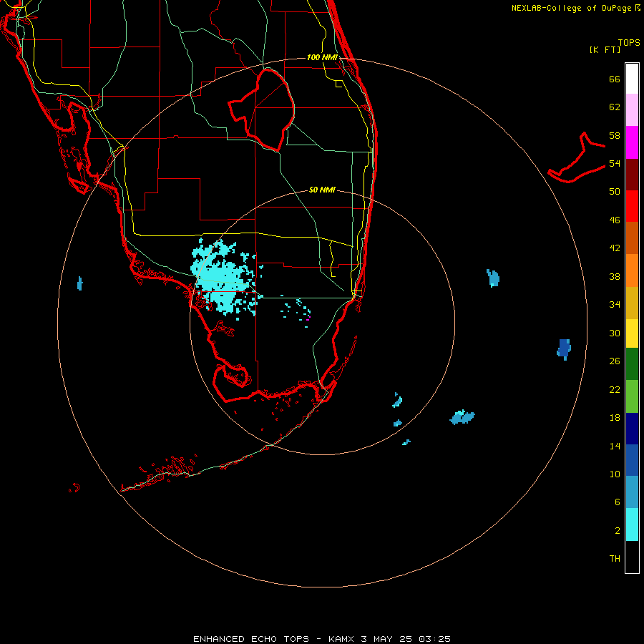Click the TH legend label
The height and width of the screenshot is (644, 644).
(615, 559)
